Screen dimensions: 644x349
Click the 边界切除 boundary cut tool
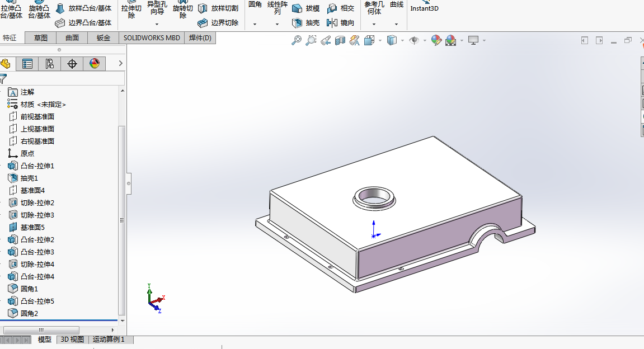pos(218,22)
